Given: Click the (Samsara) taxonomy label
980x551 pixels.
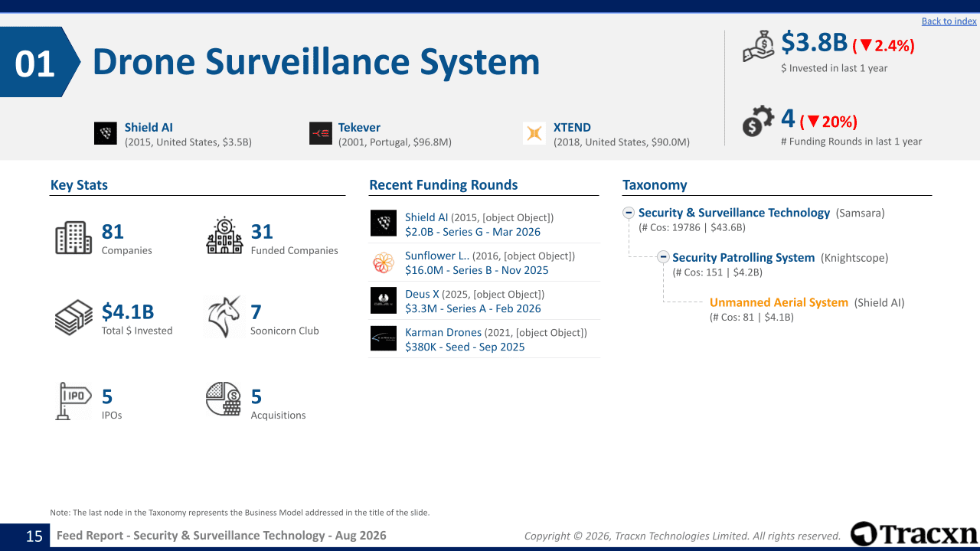Looking at the screenshot, I should (x=860, y=213).
